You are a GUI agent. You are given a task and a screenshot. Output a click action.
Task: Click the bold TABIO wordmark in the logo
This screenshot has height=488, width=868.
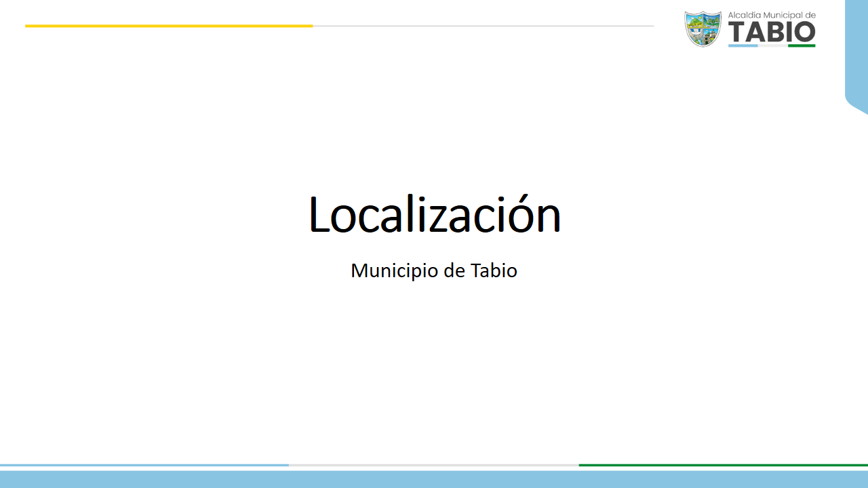(772, 32)
